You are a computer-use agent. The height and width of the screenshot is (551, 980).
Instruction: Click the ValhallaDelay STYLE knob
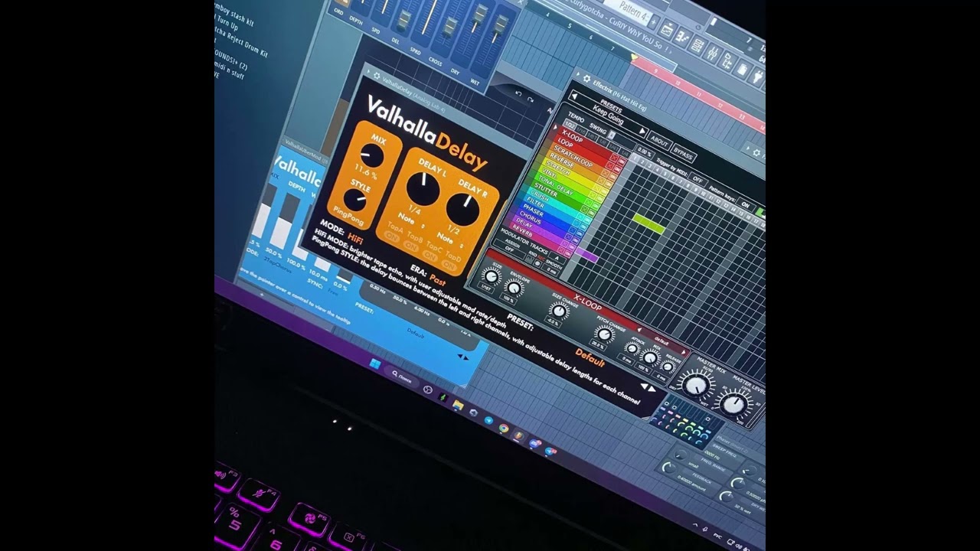click(x=354, y=200)
